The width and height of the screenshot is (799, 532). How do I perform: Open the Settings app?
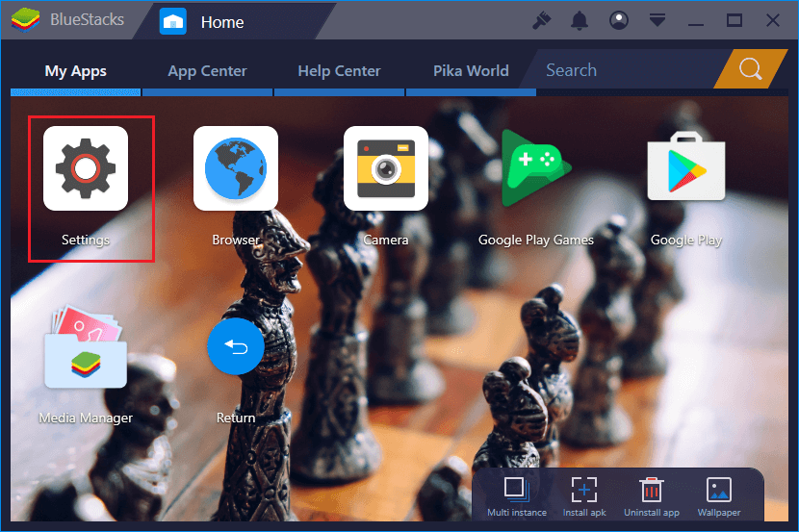pyautogui.click(x=86, y=168)
